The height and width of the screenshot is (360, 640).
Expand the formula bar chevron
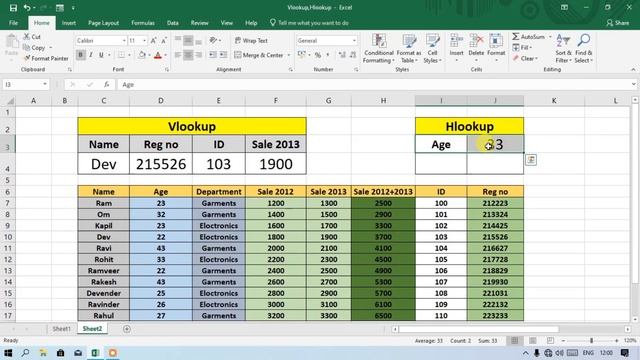coord(633,84)
